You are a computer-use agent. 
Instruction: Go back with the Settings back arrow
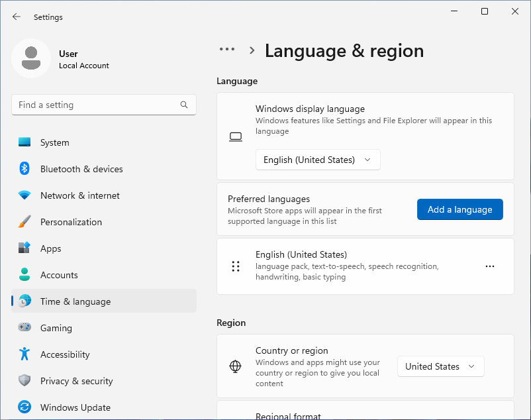[x=17, y=17]
